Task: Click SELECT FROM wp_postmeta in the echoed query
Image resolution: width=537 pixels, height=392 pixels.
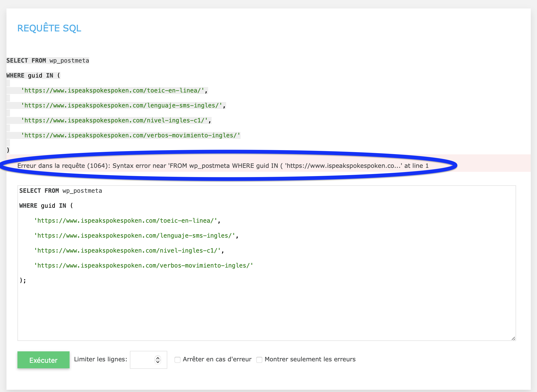Action: coord(48,61)
